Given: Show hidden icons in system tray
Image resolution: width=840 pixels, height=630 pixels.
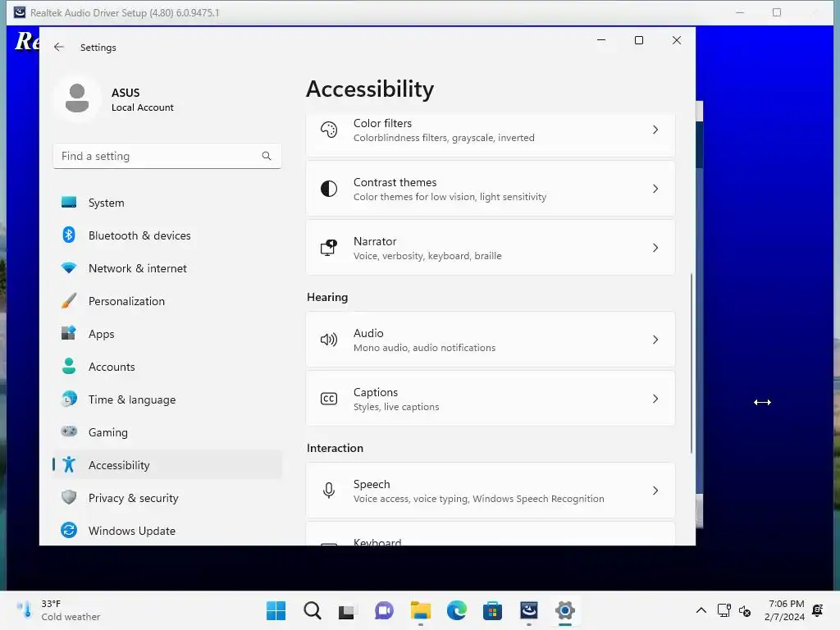Looking at the screenshot, I should tap(701, 610).
